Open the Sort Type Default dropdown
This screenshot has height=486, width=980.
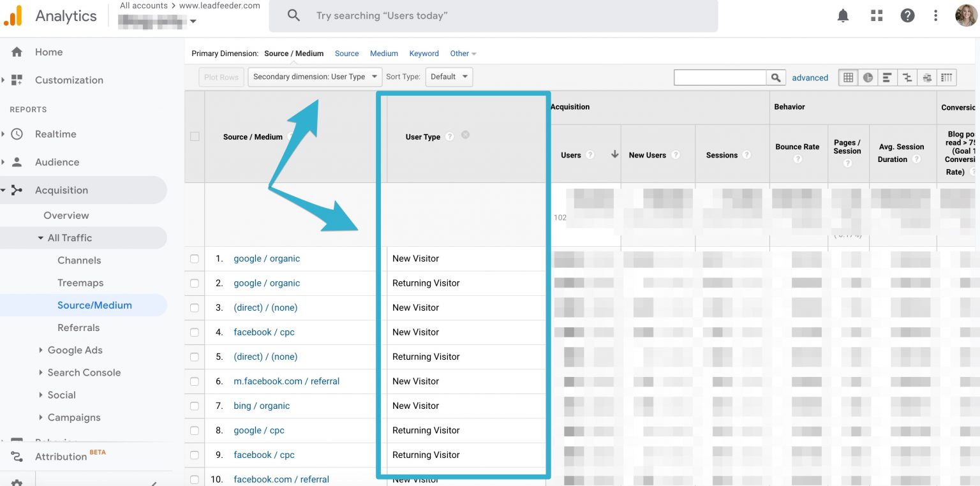449,77
